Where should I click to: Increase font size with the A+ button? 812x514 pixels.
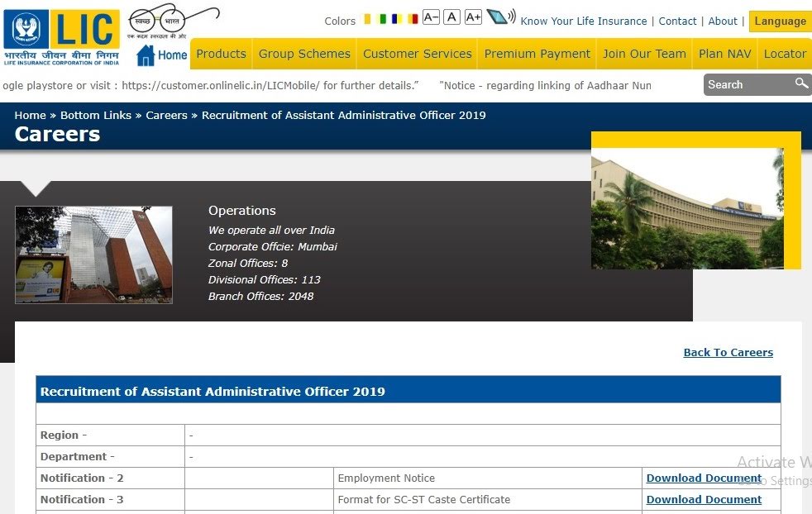tap(473, 17)
